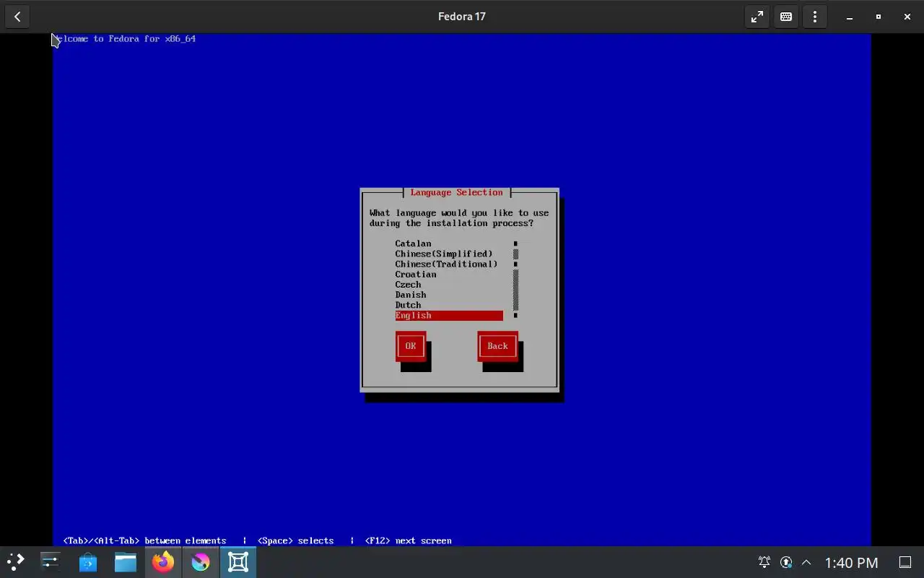Expand hidden system tray icons
The width and height of the screenshot is (924, 578).
806,562
